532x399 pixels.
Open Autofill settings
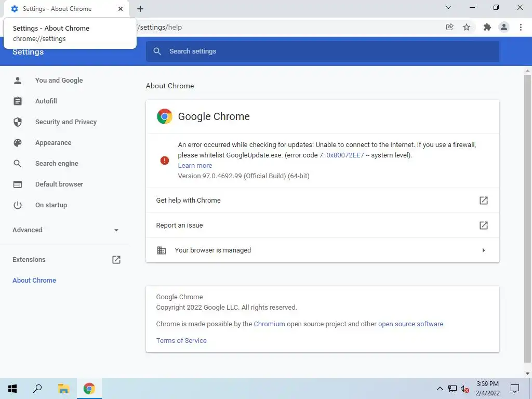(x=46, y=101)
